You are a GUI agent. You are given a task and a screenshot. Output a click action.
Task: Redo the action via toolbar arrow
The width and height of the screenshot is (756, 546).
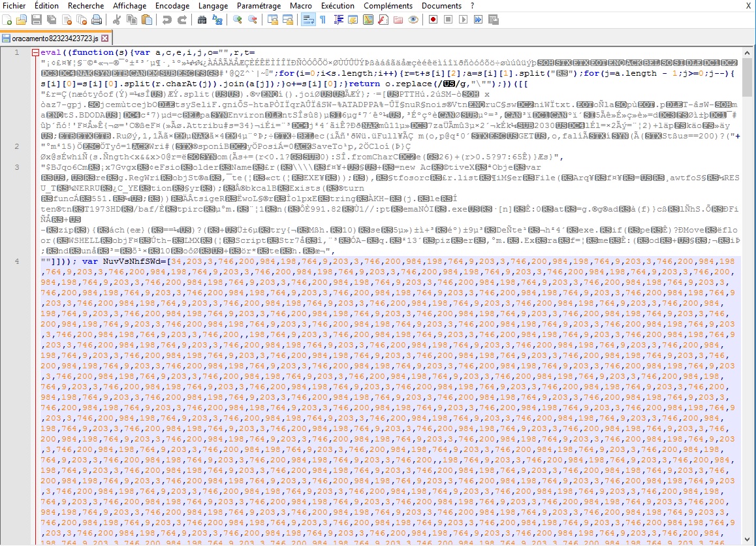[181, 20]
